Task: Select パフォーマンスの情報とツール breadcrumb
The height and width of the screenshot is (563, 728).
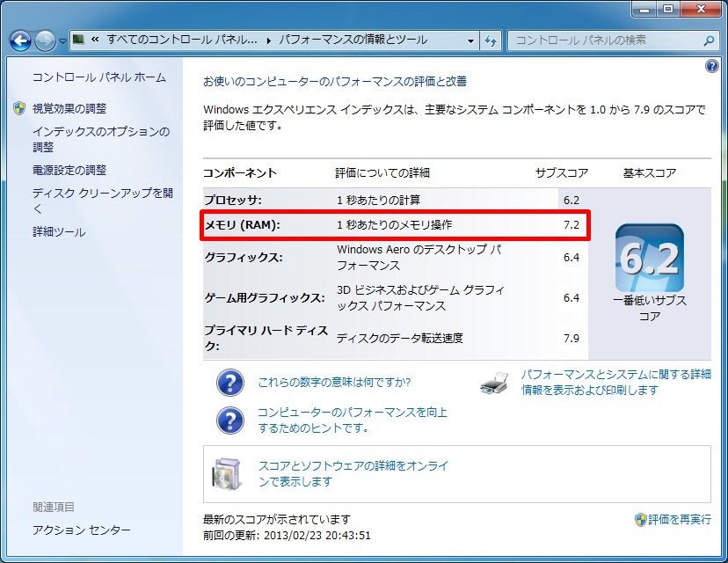Action: [353, 40]
